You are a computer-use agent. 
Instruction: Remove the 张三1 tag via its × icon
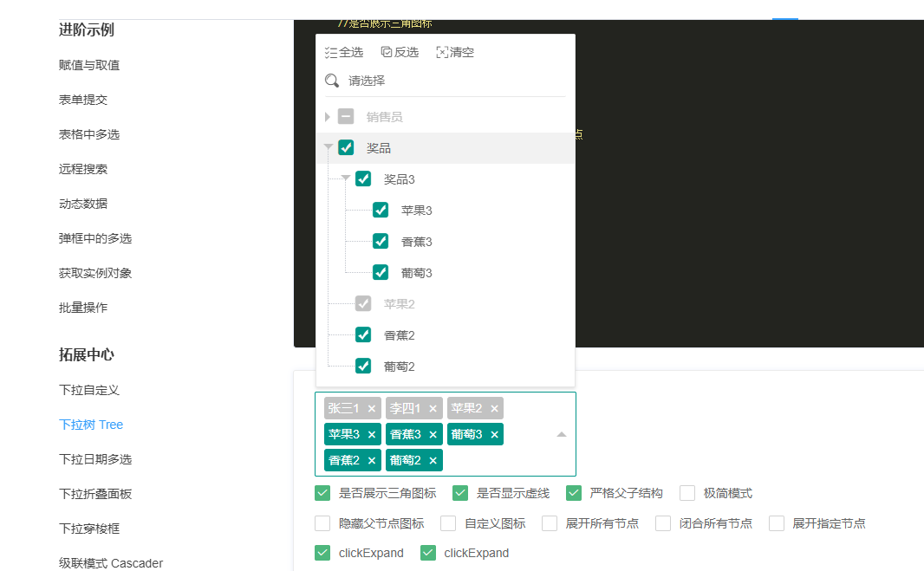pos(371,407)
